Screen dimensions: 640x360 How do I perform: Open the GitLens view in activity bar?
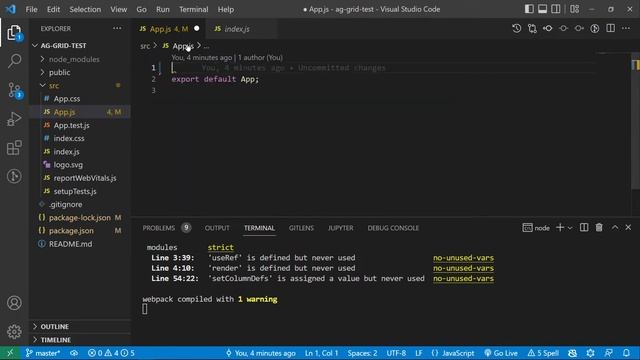14,176
